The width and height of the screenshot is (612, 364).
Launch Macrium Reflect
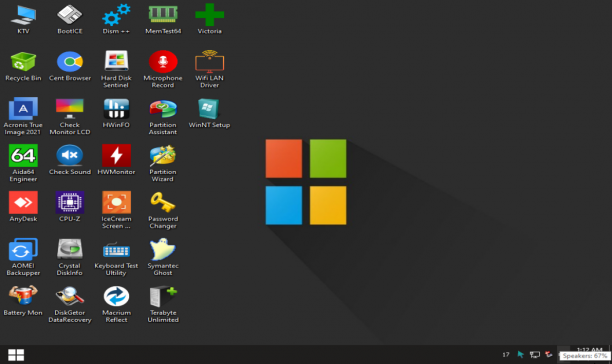coord(116,304)
